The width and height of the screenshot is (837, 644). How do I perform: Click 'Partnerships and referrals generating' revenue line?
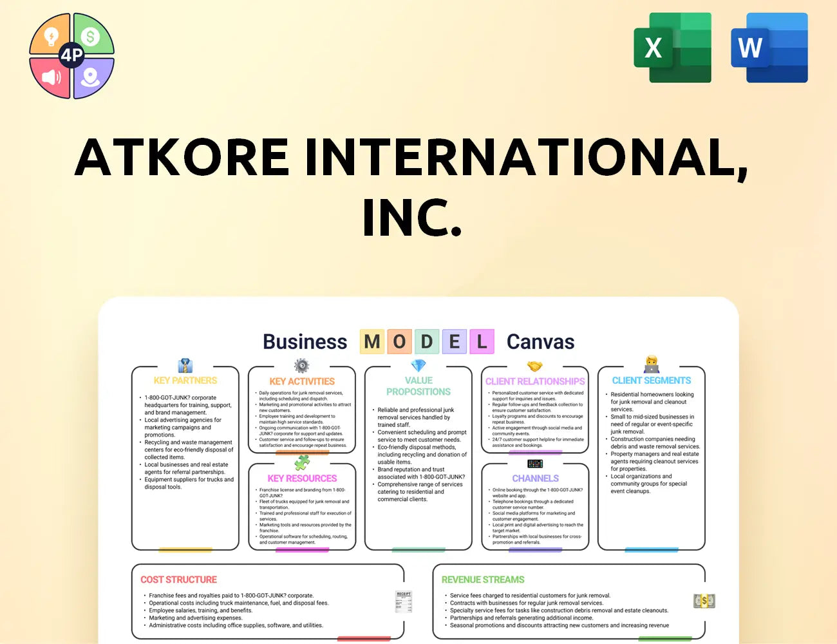coord(519,618)
